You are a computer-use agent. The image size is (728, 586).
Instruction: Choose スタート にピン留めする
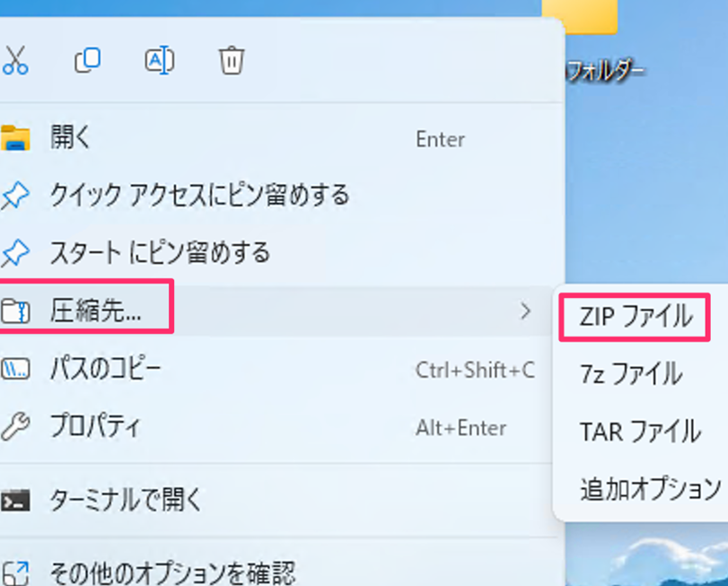point(160,252)
